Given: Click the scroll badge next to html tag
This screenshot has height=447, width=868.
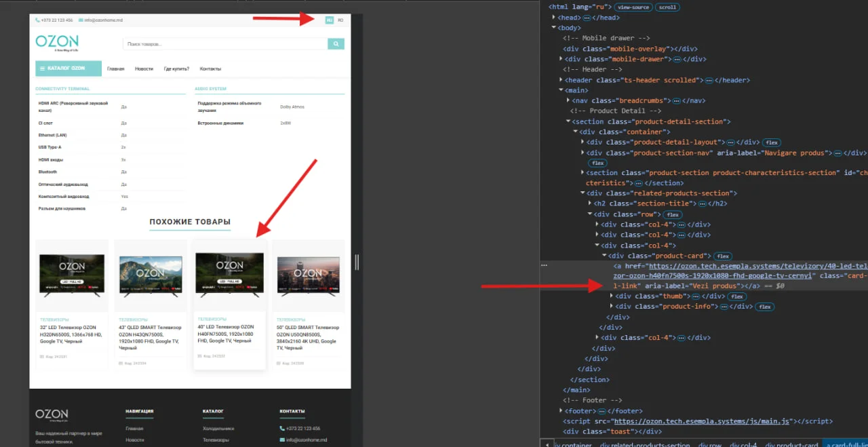Looking at the screenshot, I should pyautogui.click(x=667, y=7).
